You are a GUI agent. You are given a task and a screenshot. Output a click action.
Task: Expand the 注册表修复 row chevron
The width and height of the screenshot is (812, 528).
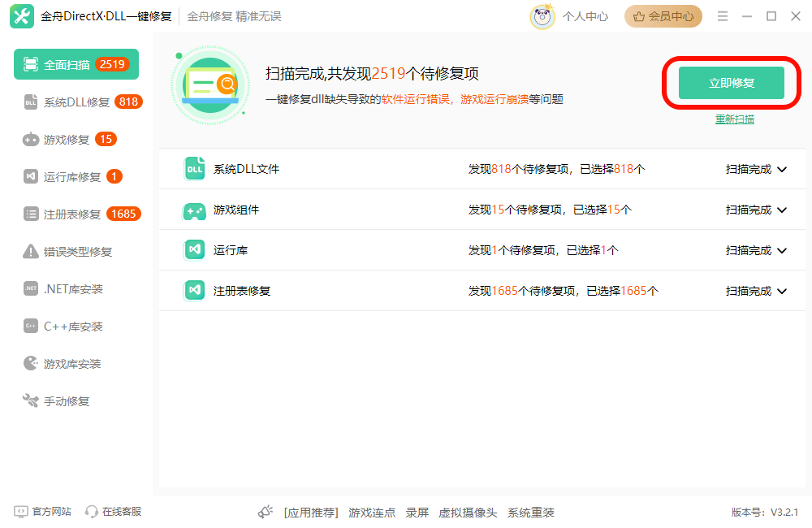(782, 291)
